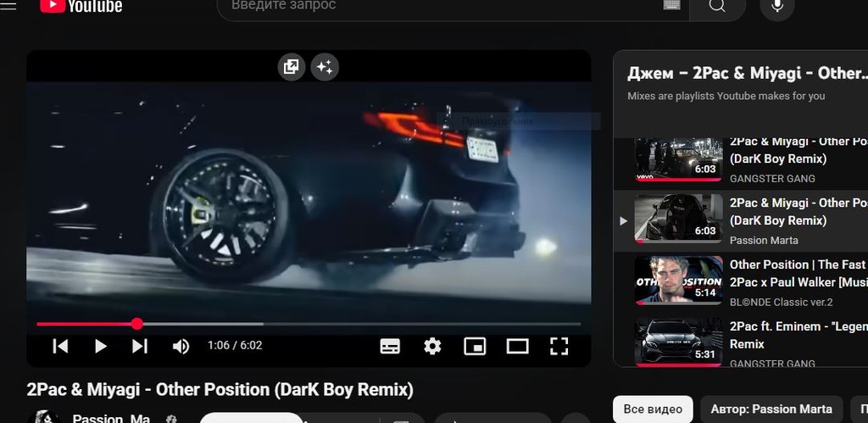This screenshot has height=423, width=868.
Task: Click the sparkle icon above the video
Action: click(x=325, y=68)
